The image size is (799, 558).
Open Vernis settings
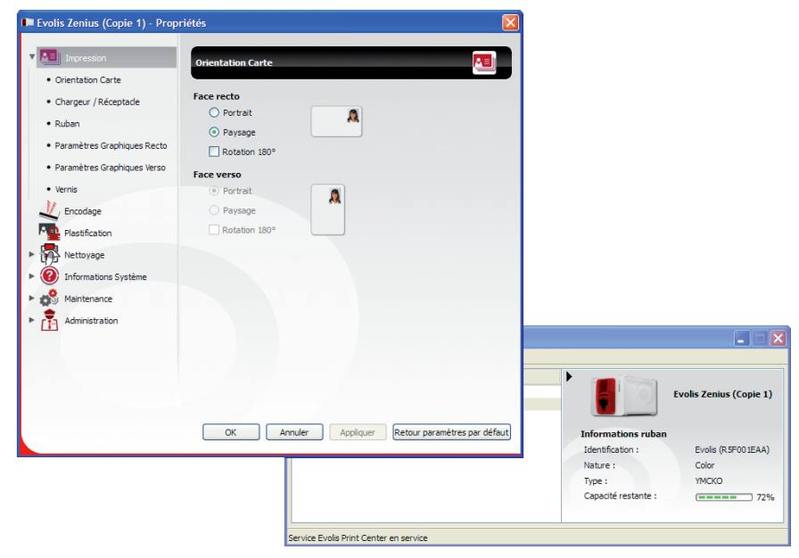66,190
